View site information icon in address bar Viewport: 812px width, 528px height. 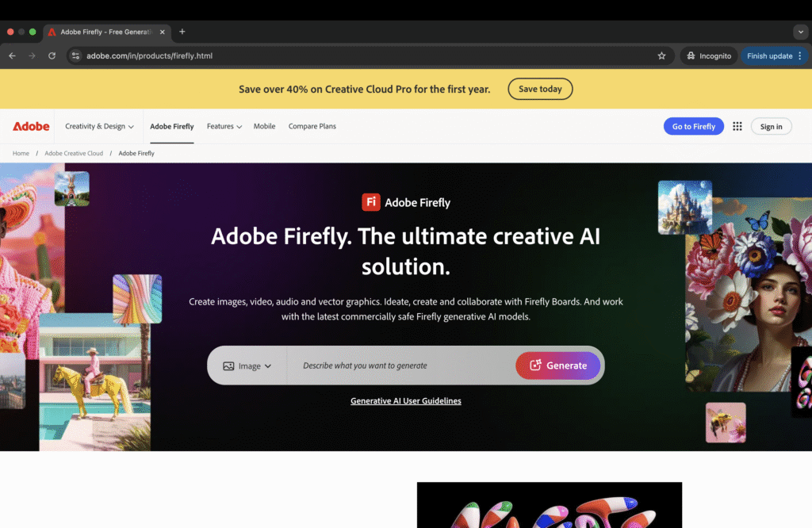75,56
